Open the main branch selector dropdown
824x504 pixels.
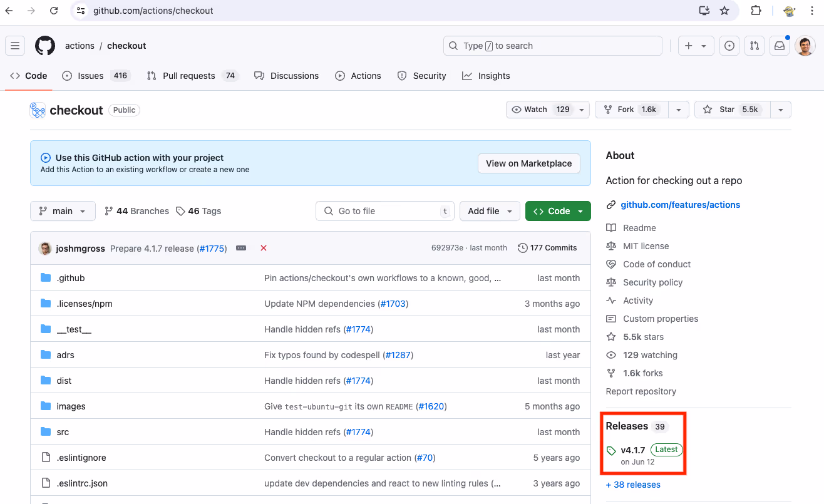[x=63, y=211]
